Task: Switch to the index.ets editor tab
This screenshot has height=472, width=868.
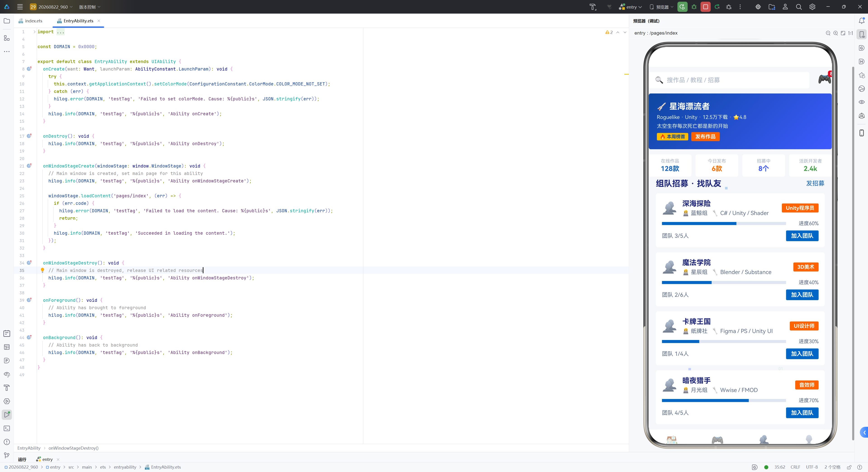Action: click(x=30, y=21)
